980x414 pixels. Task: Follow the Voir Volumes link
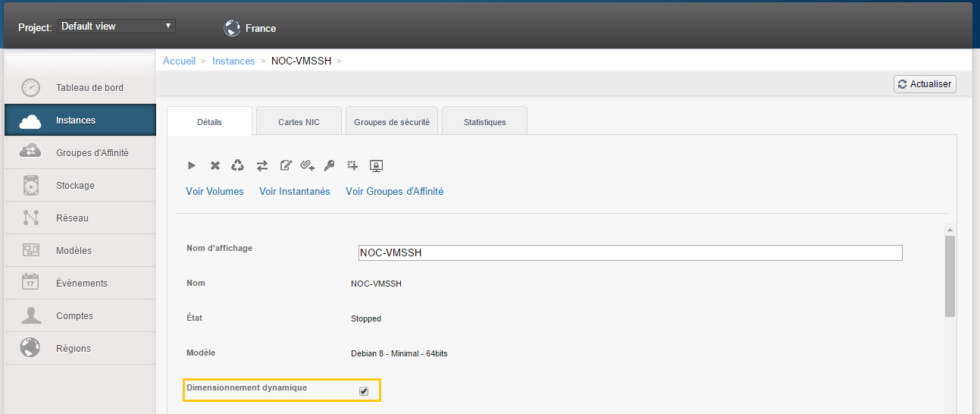tap(214, 192)
